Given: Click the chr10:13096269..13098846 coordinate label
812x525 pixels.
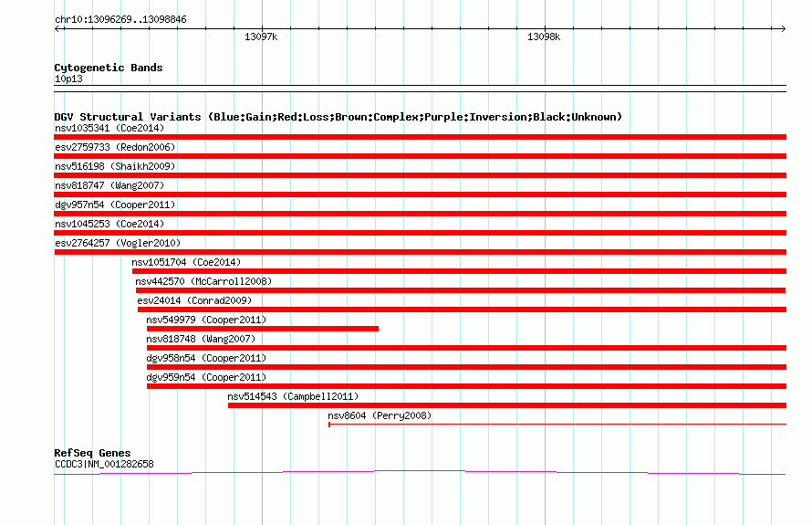Looking at the screenshot, I should tap(120, 20).
